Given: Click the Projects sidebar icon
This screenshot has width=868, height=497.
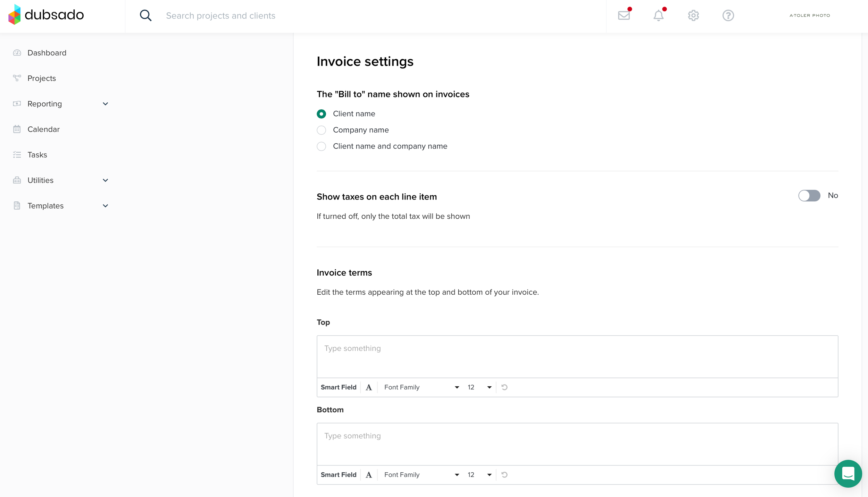Looking at the screenshot, I should 17,78.
